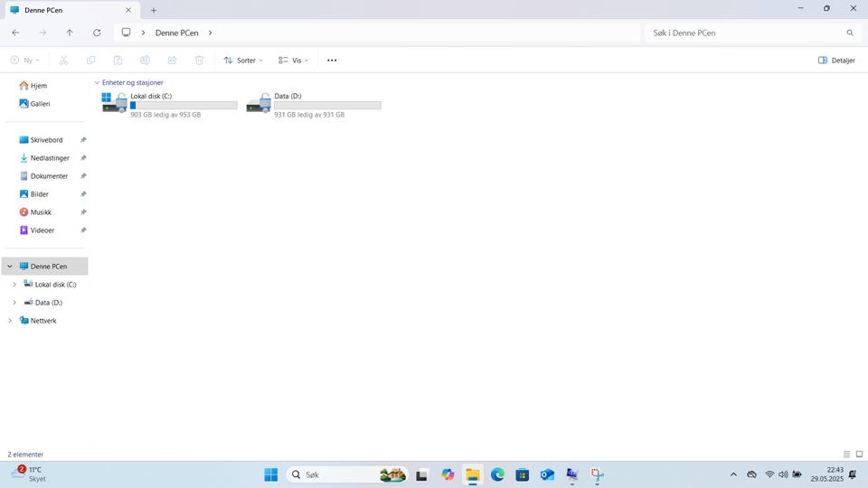Click the taskbar Søk search box
This screenshot has width=868, height=488.
[x=346, y=474]
